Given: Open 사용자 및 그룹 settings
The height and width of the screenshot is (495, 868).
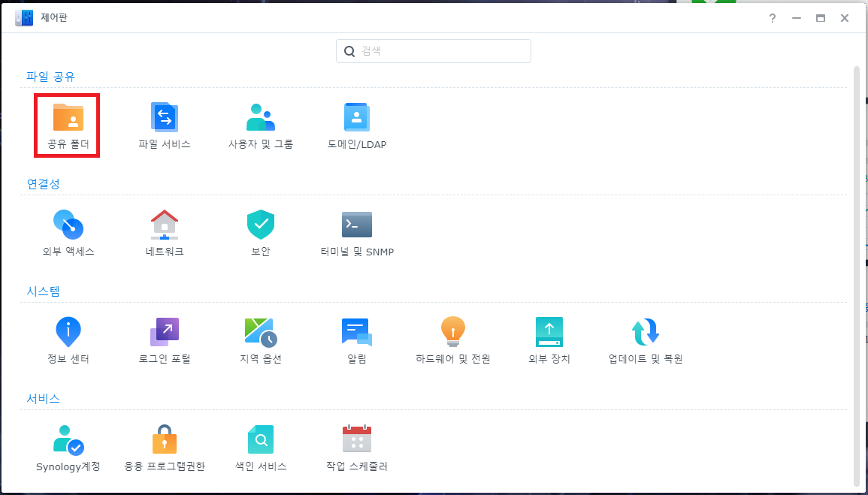Looking at the screenshot, I should [261, 119].
